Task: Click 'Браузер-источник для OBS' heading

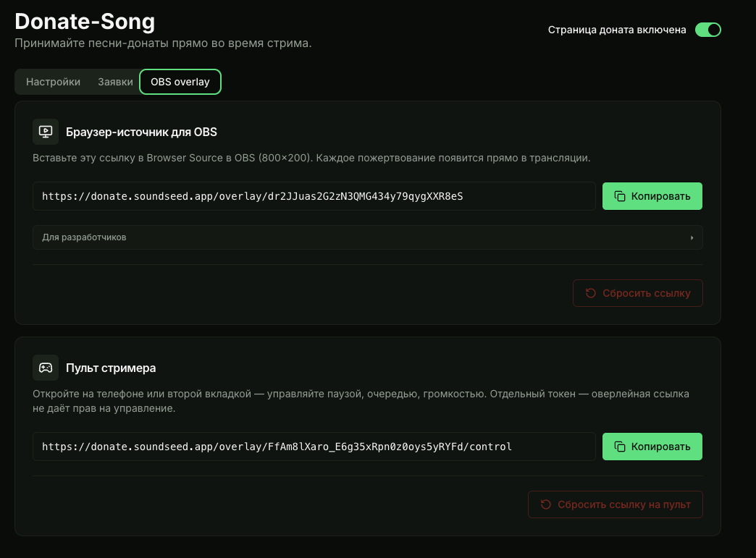Action: point(141,132)
